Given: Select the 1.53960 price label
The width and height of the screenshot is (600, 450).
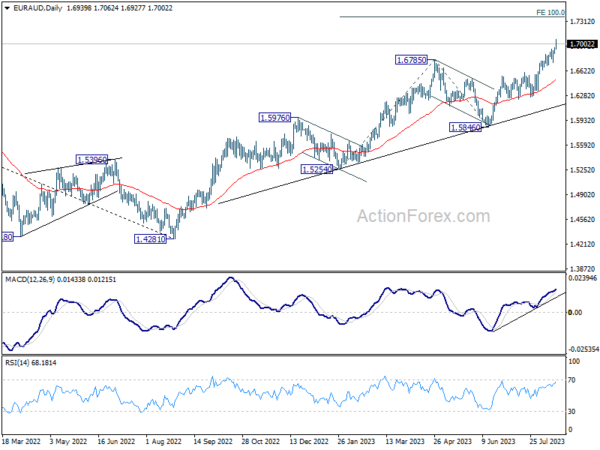Looking at the screenshot, I should [92, 160].
